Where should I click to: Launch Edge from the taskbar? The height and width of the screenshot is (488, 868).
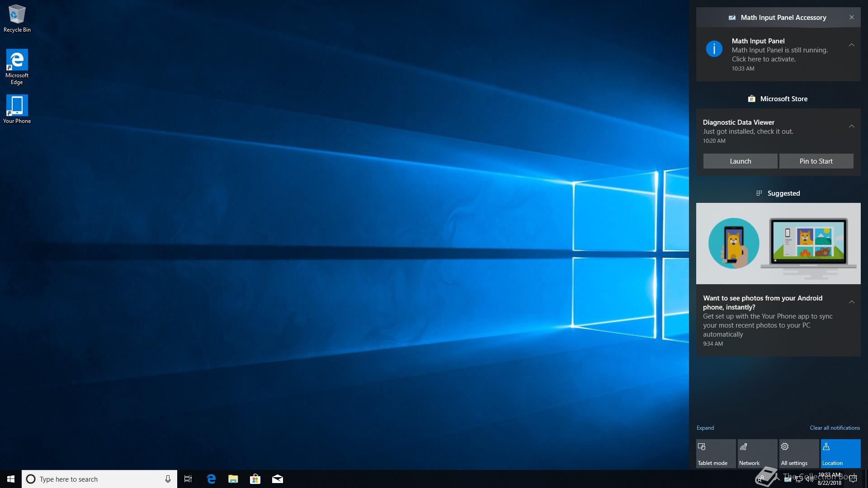[211, 479]
